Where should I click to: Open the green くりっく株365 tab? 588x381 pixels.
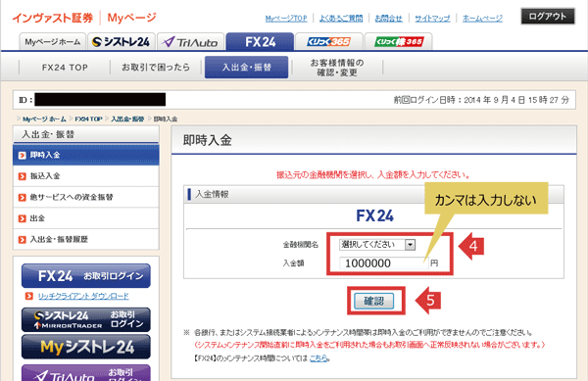point(398,41)
